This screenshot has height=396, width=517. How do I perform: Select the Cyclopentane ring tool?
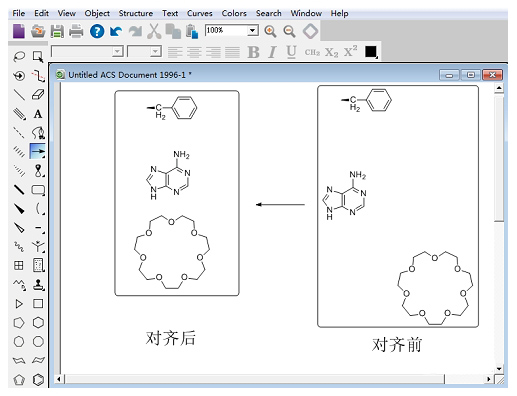tap(19, 323)
